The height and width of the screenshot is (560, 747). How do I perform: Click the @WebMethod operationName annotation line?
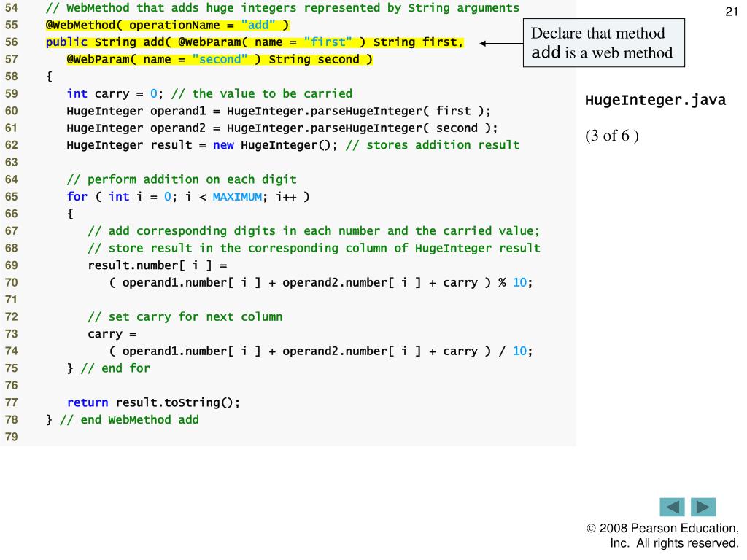167,25
